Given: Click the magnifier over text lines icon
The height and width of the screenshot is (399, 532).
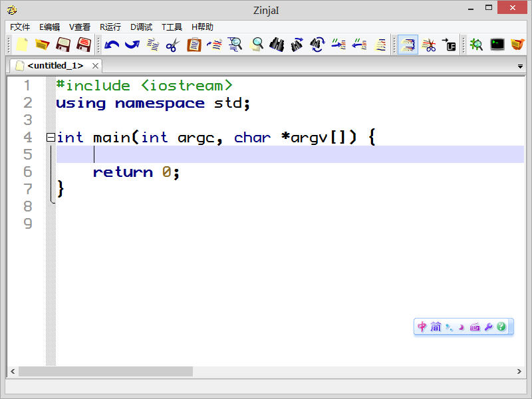Looking at the screenshot, I should 235,45.
